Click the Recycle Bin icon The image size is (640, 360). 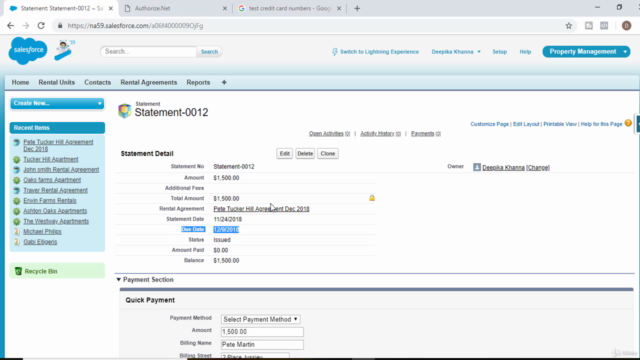click(18, 271)
